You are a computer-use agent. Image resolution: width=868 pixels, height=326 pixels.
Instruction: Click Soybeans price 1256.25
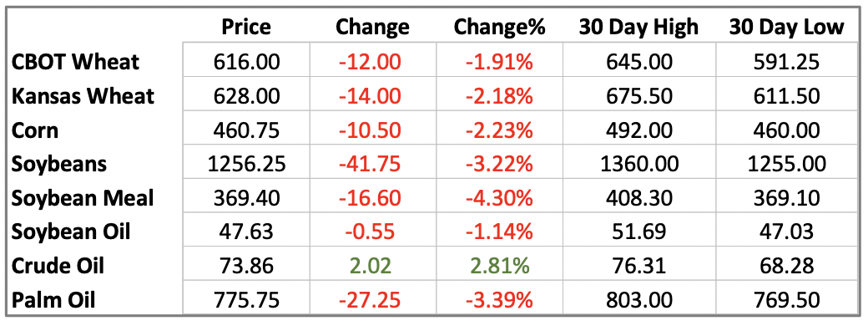point(246,164)
